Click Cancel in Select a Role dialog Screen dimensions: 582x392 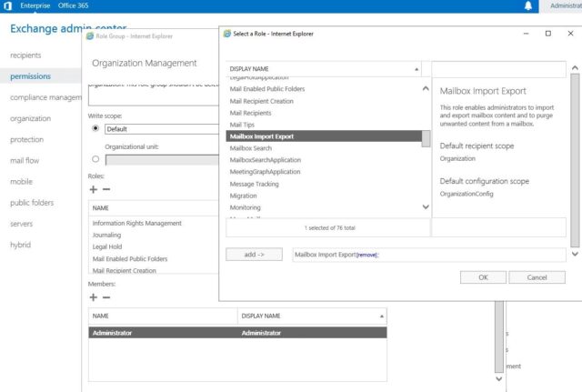(537, 277)
